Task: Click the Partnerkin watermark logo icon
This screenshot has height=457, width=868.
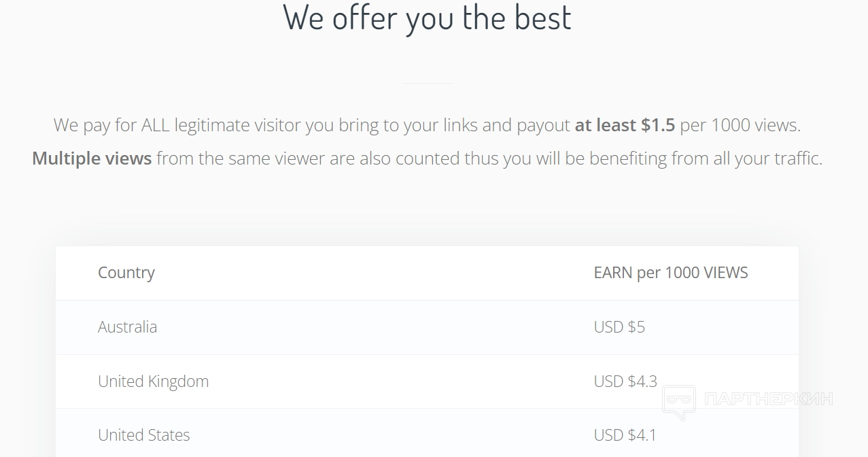Action: [678, 401]
